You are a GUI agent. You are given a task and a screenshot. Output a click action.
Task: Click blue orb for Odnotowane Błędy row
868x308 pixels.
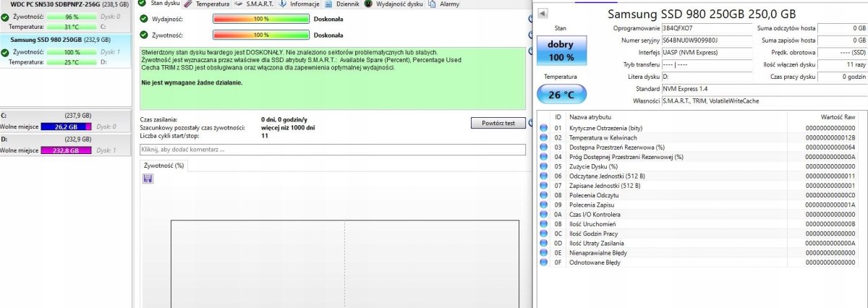coord(544,262)
